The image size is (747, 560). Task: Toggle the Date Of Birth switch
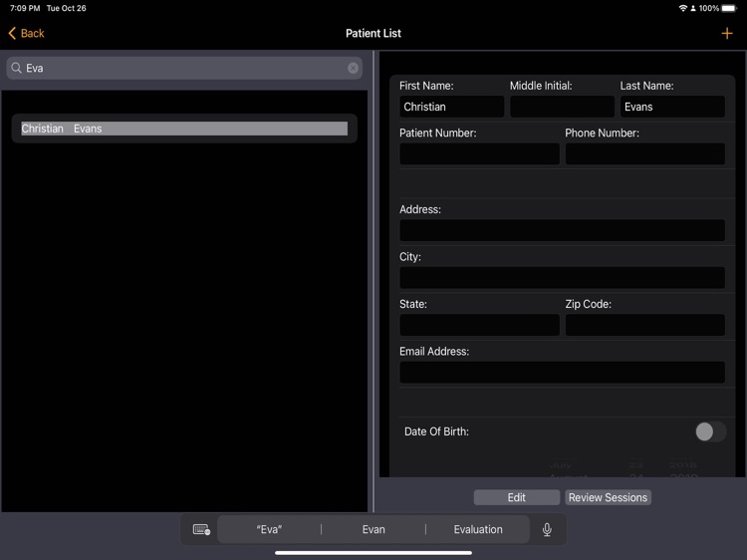[x=710, y=431]
